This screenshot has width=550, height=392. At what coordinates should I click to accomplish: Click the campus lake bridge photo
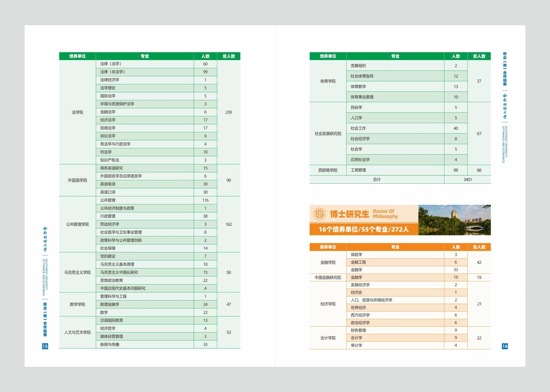[x=454, y=220]
